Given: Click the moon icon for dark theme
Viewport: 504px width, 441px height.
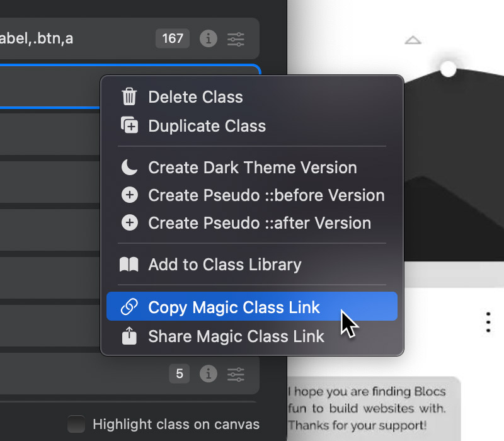Looking at the screenshot, I should 129,168.
